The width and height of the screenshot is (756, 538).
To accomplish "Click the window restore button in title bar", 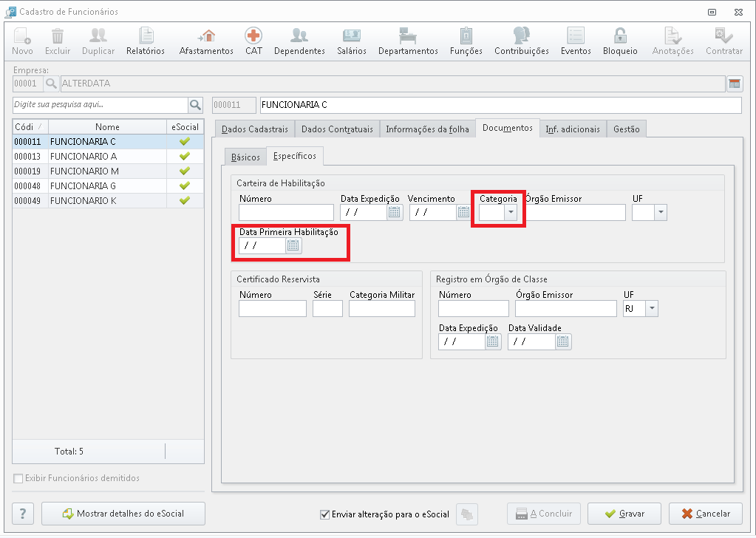I will (x=712, y=12).
